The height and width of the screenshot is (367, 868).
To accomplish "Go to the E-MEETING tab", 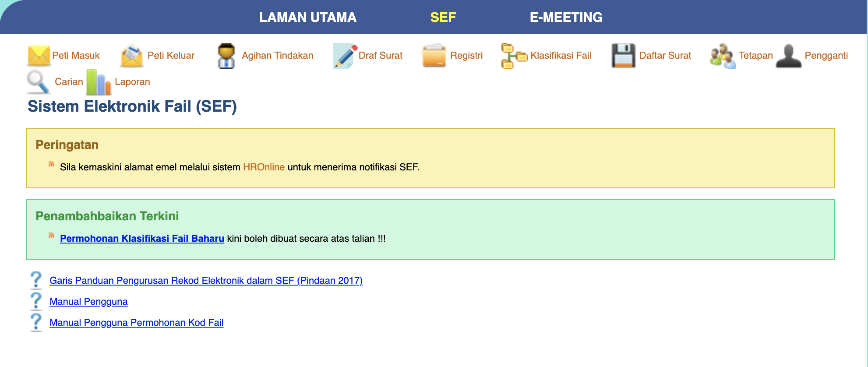I will point(566,17).
